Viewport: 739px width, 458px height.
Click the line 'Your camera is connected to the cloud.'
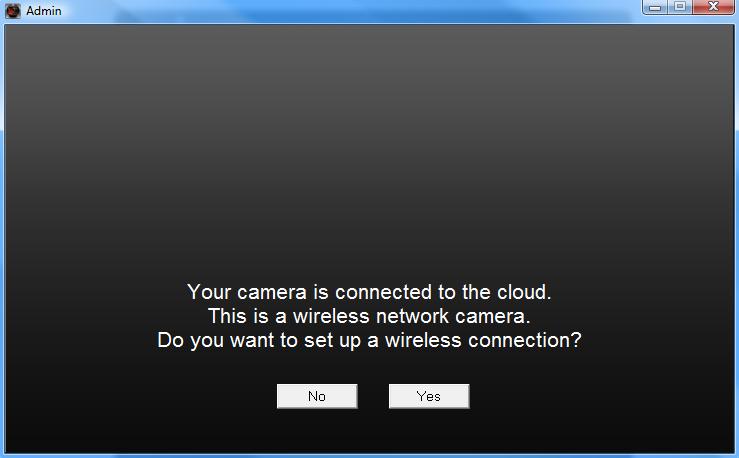tap(369, 292)
